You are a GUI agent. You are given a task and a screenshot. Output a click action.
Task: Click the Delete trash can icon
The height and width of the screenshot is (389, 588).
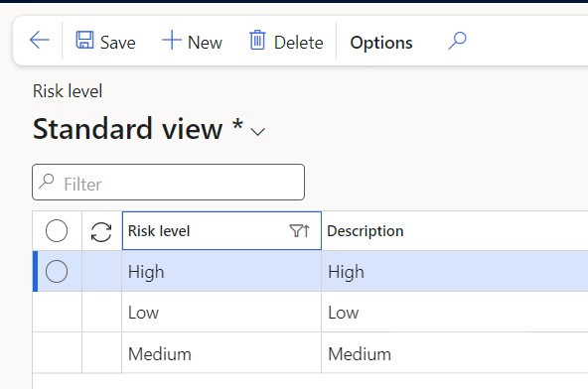click(257, 40)
